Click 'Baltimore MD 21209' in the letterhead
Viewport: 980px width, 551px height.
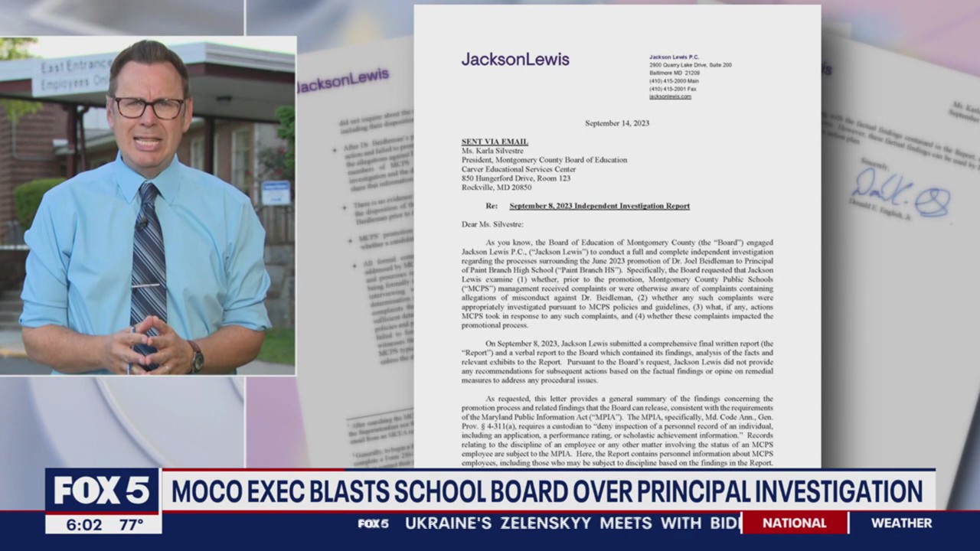(675, 73)
